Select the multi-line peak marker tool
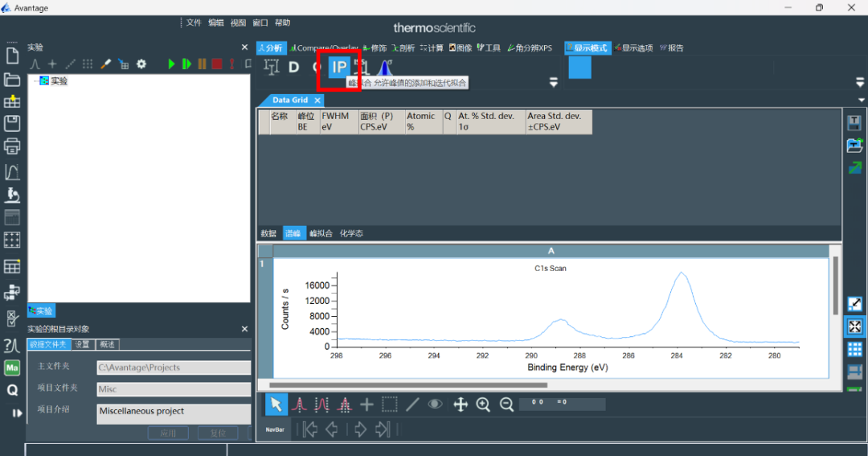Image resolution: width=868 pixels, height=456 pixels. 344,405
